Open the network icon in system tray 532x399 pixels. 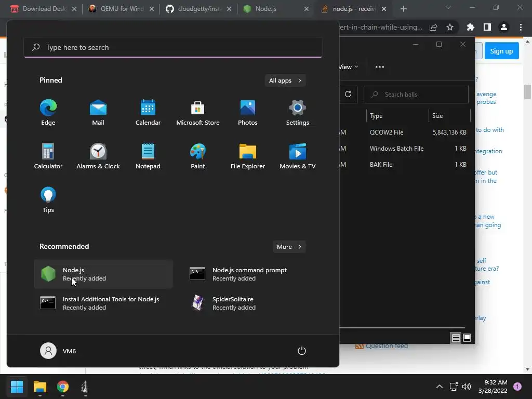[x=454, y=387]
